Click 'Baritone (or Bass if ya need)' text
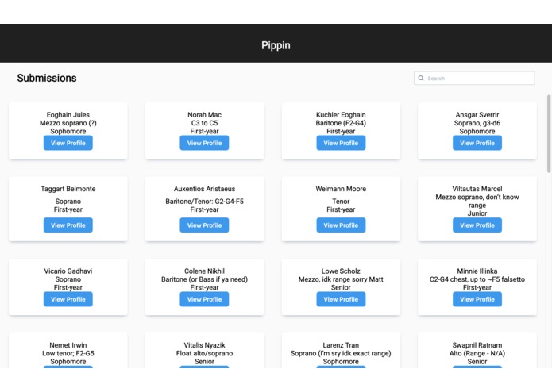 tap(204, 279)
